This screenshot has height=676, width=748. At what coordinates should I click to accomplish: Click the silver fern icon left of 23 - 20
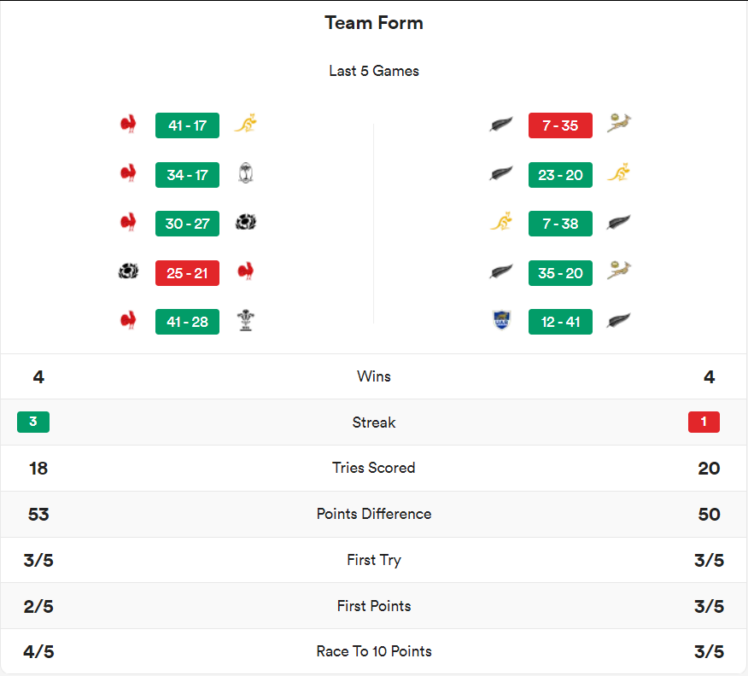click(502, 174)
